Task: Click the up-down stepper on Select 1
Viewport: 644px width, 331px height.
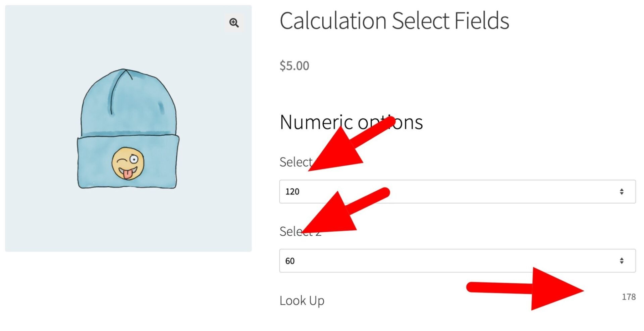Action: click(621, 191)
